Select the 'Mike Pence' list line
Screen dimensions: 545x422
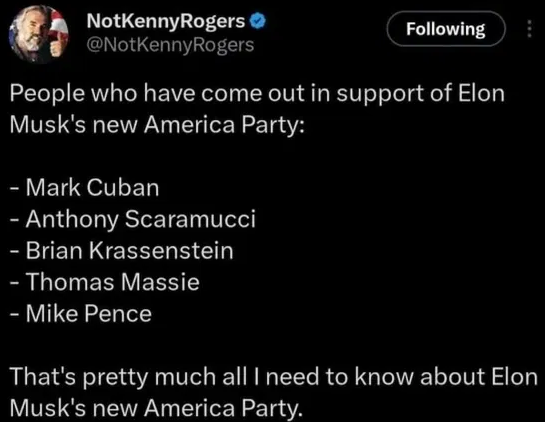pyautogui.click(x=81, y=314)
